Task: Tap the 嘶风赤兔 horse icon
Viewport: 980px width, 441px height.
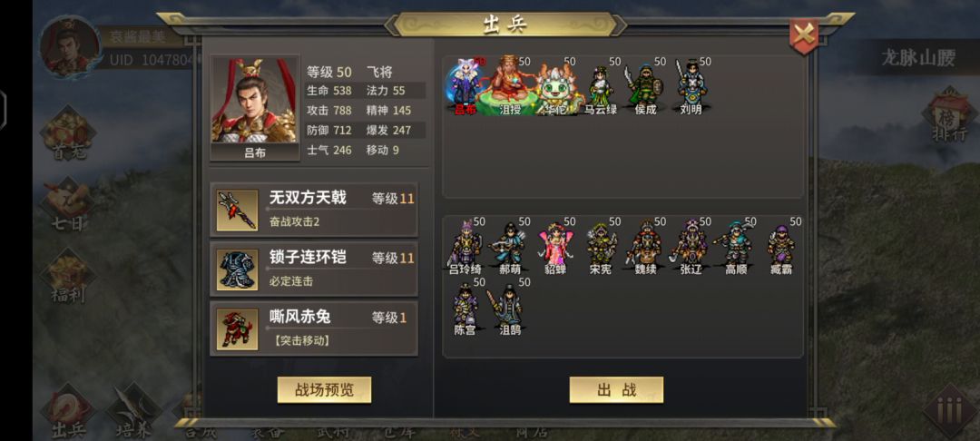Action: click(x=237, y=329)
